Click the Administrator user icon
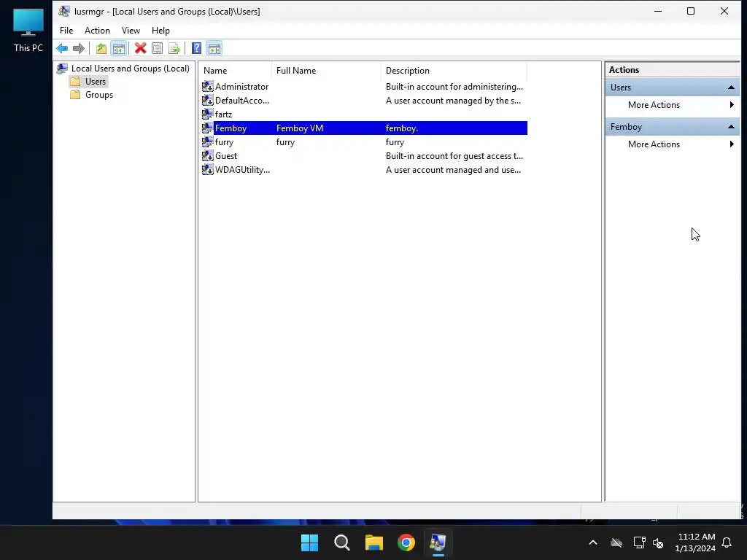Viewport: 747px width, 560px height. click(x=208, y=86)
